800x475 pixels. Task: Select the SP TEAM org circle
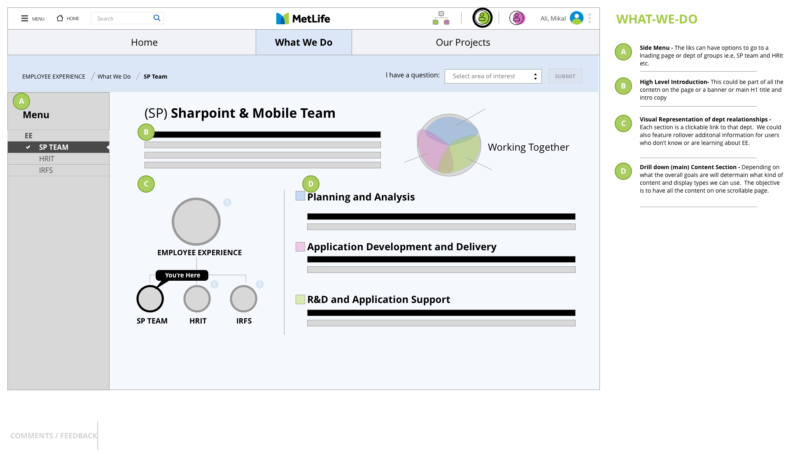pyautogui.click(x=150, y=298)
